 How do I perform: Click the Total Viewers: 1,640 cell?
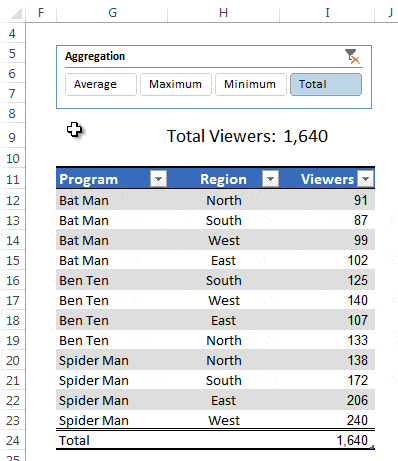coord(247,136)
